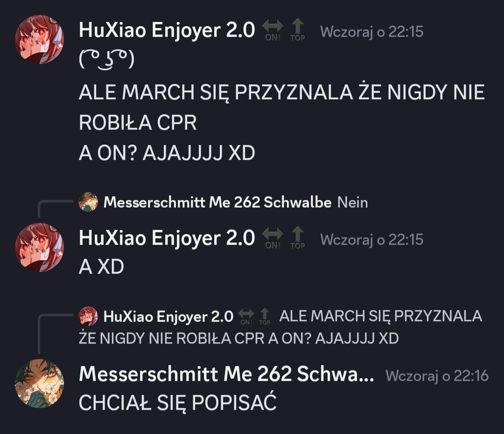Click the ON! arrows badge in first message header
This screenshot has height=434, width=504.
click(x=273, y=30)
